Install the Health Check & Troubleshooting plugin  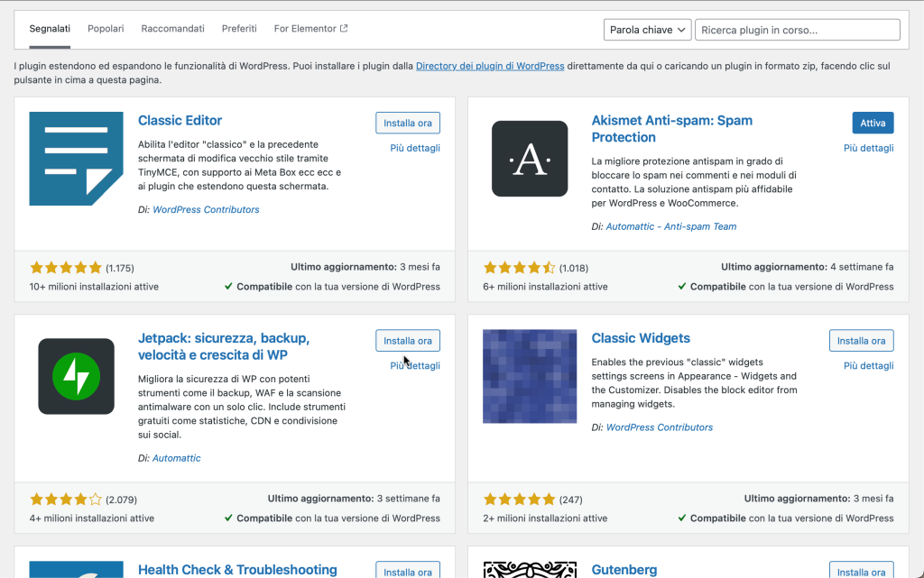tap(408, 570)
